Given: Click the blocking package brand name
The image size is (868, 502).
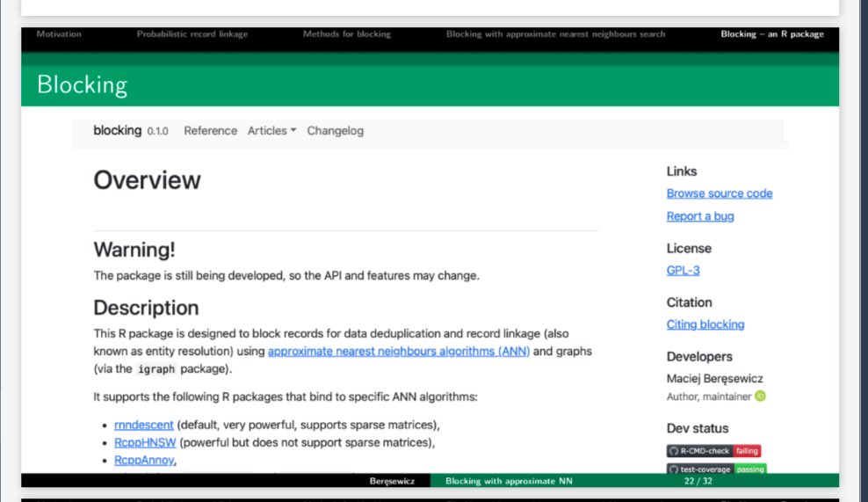Looking at the screenshot, I should pyautogui.click(x=118, y=130).
